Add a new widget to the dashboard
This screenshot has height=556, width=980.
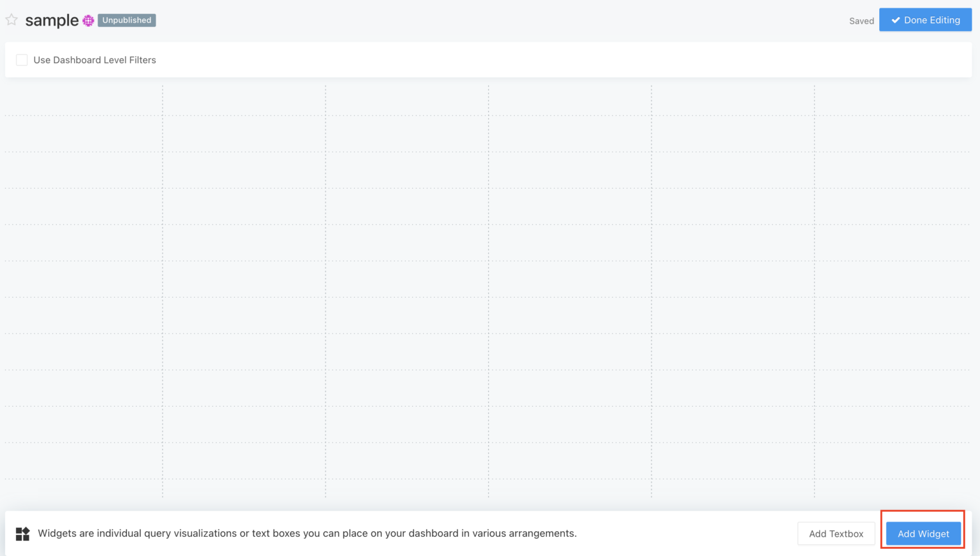[923, 534]
